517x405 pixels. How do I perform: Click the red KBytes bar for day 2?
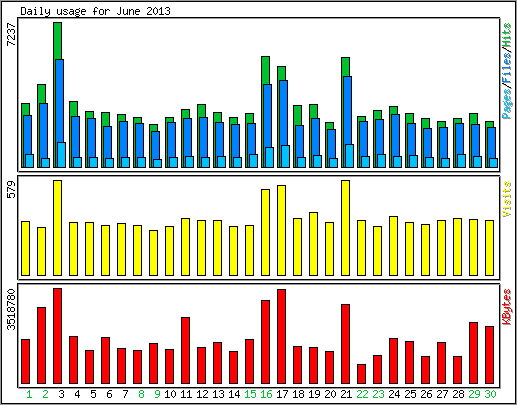(x=41, y=345)
